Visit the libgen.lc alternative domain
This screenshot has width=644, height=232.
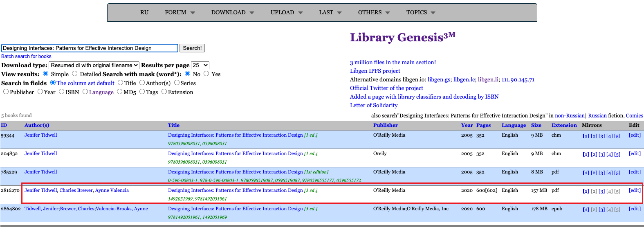point(464,79)
